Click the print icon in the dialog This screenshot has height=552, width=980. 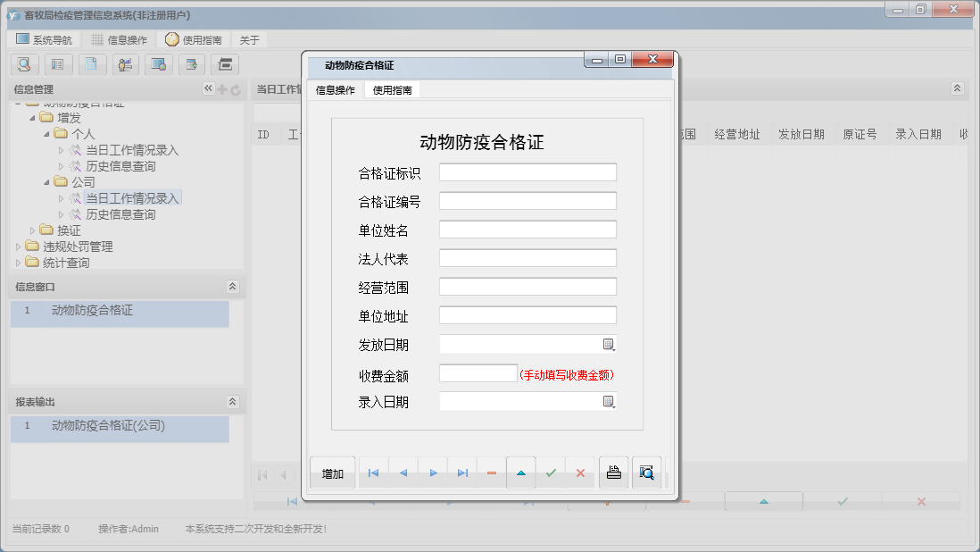(x=613, y=473)
